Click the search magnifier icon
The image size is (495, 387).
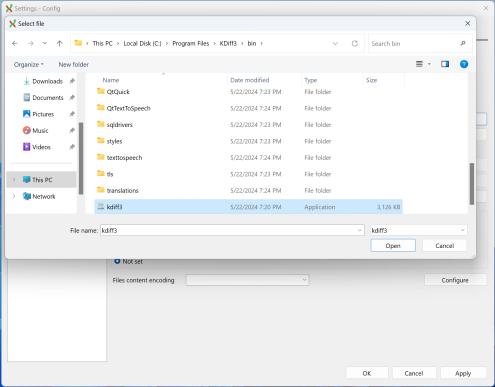[x=463, y=43]
